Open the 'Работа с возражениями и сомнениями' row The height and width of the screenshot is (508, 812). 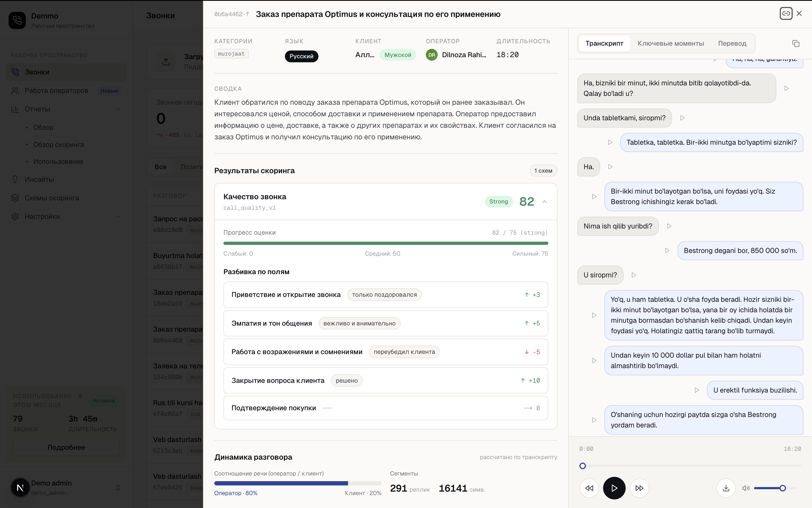point(386,352)
